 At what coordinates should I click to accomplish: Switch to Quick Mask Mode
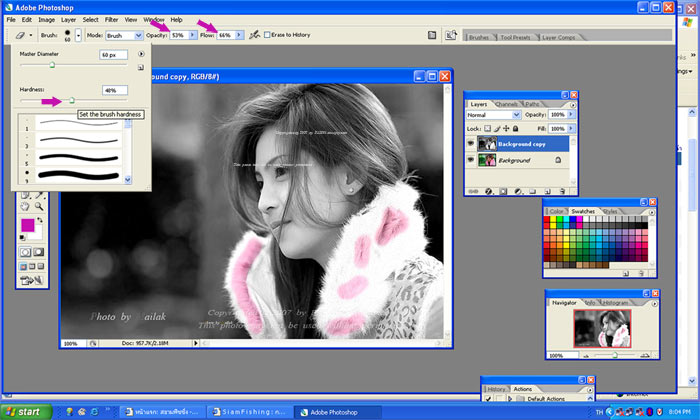38,252
